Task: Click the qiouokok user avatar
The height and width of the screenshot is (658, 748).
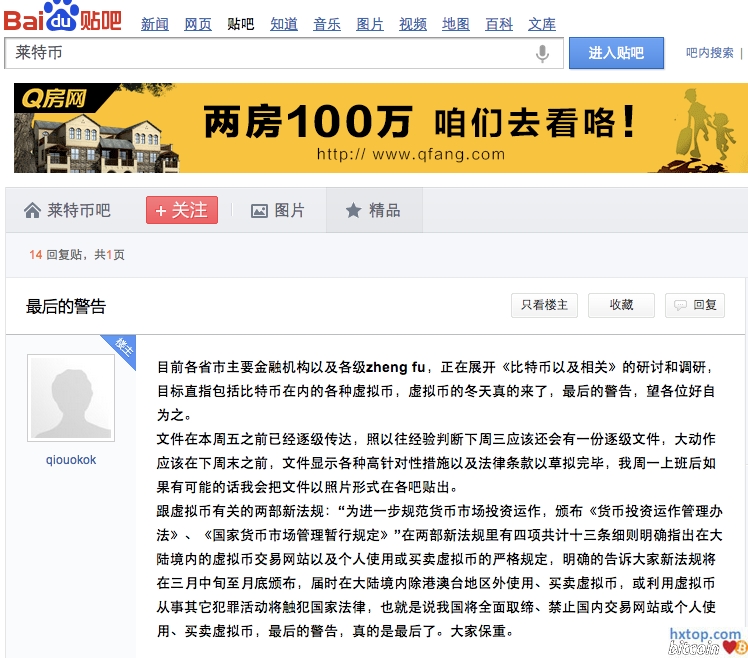Action: click(71, 397)
